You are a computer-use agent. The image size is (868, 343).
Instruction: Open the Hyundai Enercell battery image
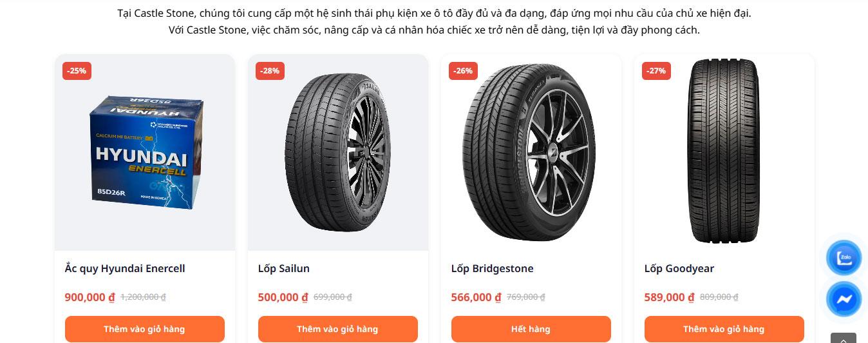click(145, 153)
